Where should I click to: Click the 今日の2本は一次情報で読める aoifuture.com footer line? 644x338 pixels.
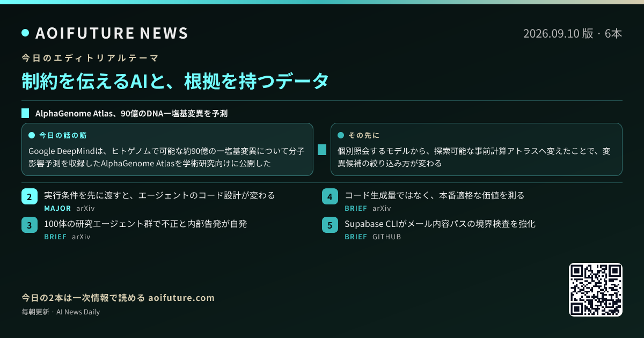[118, 298]
